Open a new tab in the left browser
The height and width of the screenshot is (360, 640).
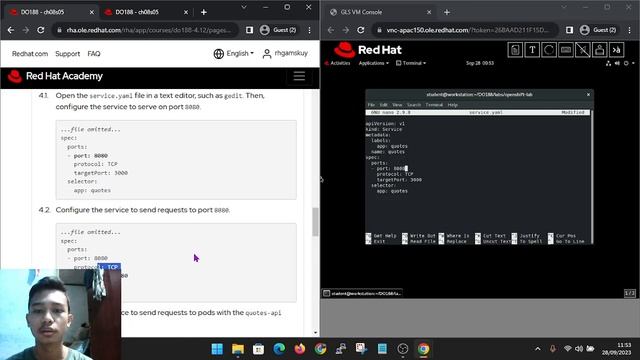[x=204, y=12]
